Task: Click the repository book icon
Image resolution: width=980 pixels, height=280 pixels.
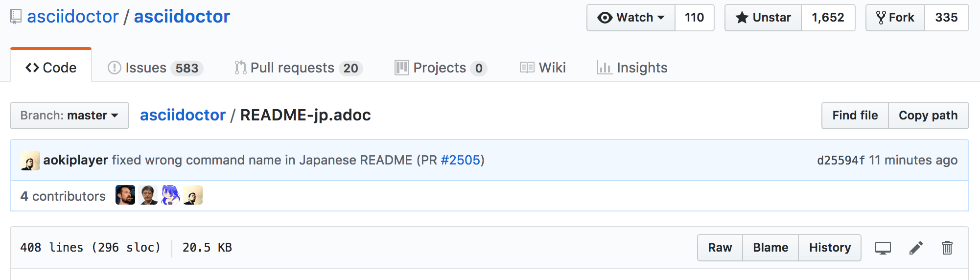Action: [16, 17]
